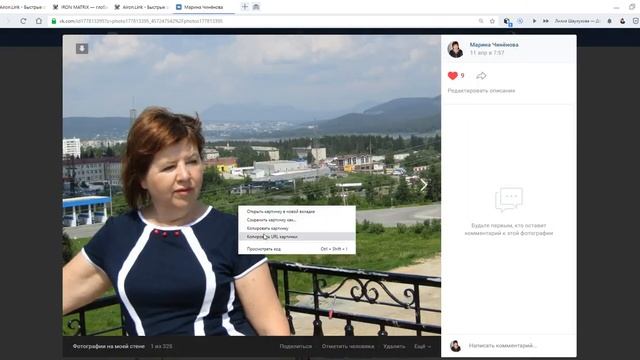Reload the page with the refresh icon
640x360 pixels.
pos(23,21)
